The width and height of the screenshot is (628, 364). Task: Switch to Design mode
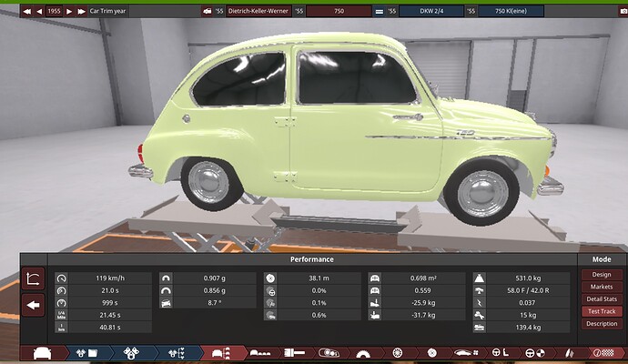point(602,274)
